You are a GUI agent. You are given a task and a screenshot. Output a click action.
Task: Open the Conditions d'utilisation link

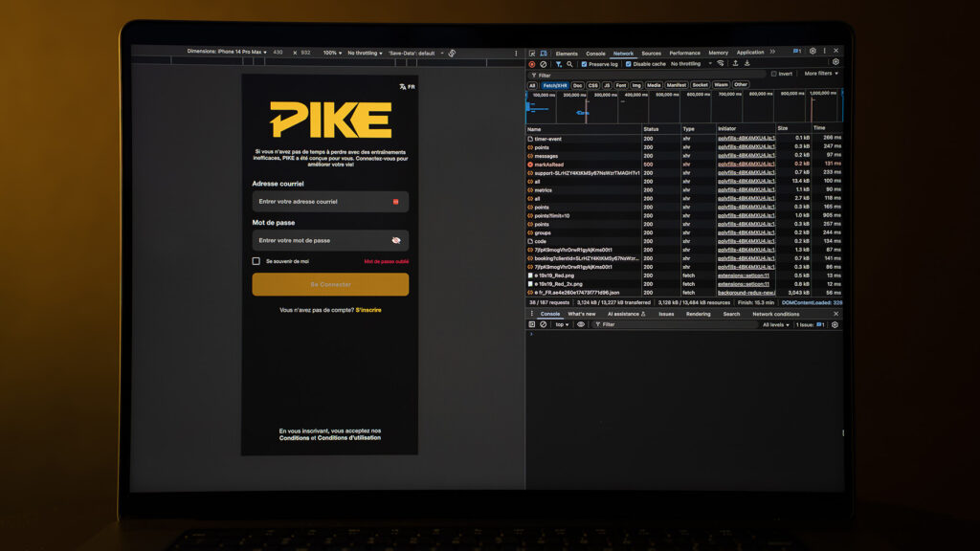348,438
